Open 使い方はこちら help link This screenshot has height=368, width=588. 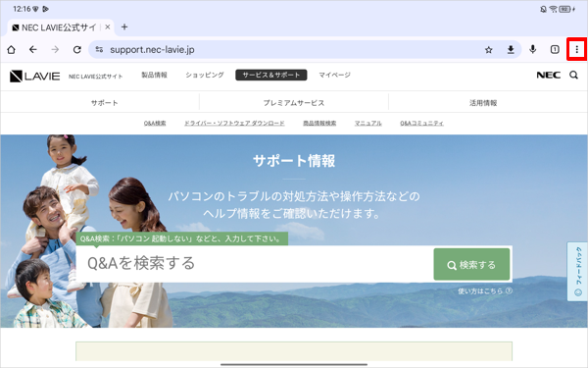coord(485,290)
